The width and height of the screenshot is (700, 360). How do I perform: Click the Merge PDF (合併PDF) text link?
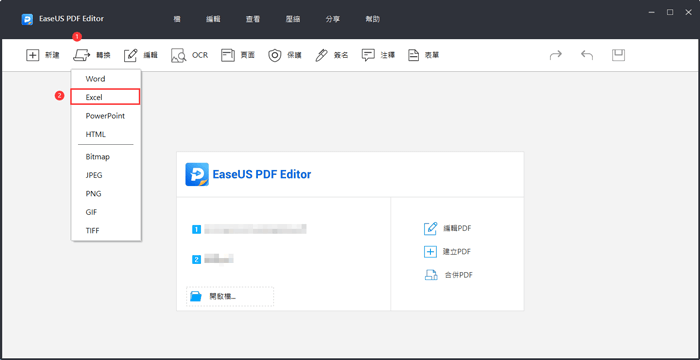pos(458,275)
